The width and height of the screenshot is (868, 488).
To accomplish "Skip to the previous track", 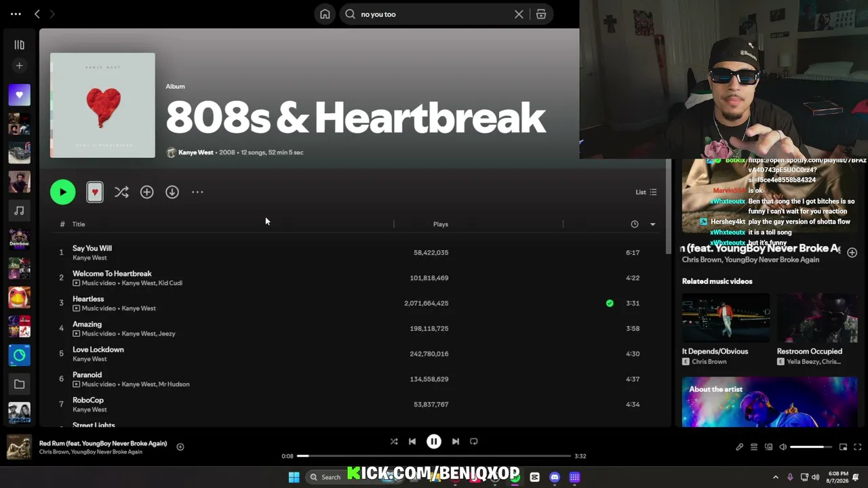I will pyautogui.click(x=412, y=441).
